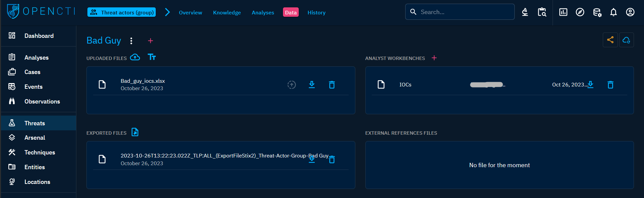Viewport: 644px width, 198px height.
Task: Open the user profile icon
Action: [630, 12]
